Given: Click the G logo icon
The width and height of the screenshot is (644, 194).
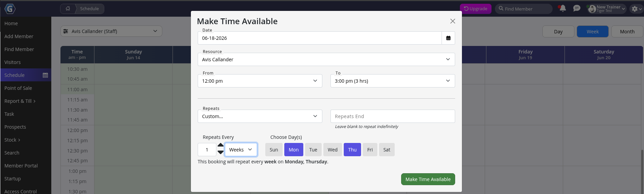Looking at the screenshot, I should click(x=10, y=9).
